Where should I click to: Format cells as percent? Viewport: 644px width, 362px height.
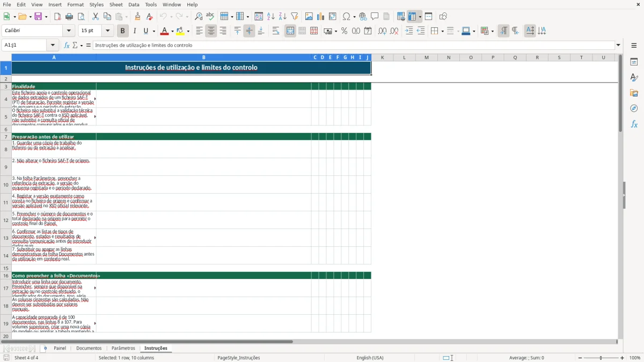[344, 31]
